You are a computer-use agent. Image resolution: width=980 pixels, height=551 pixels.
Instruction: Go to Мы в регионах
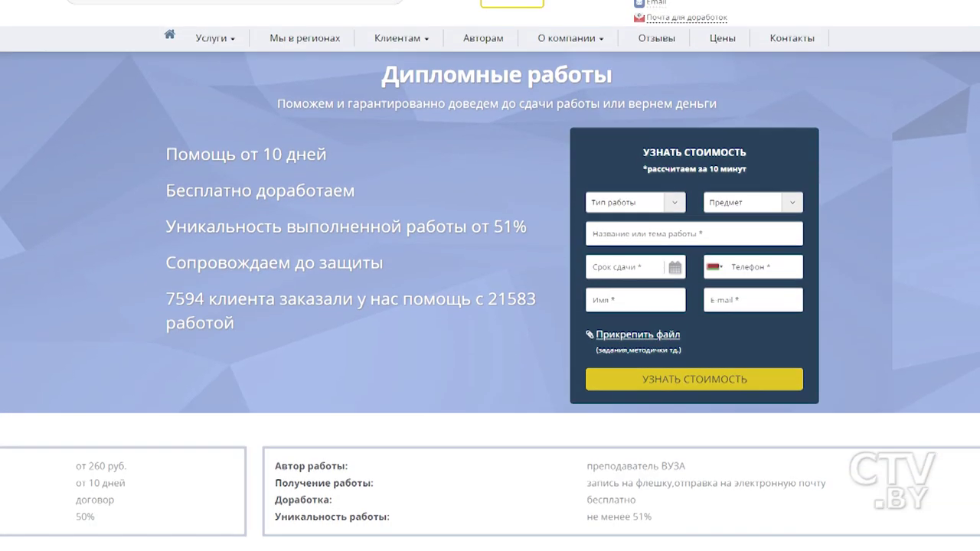pos(305,38)
